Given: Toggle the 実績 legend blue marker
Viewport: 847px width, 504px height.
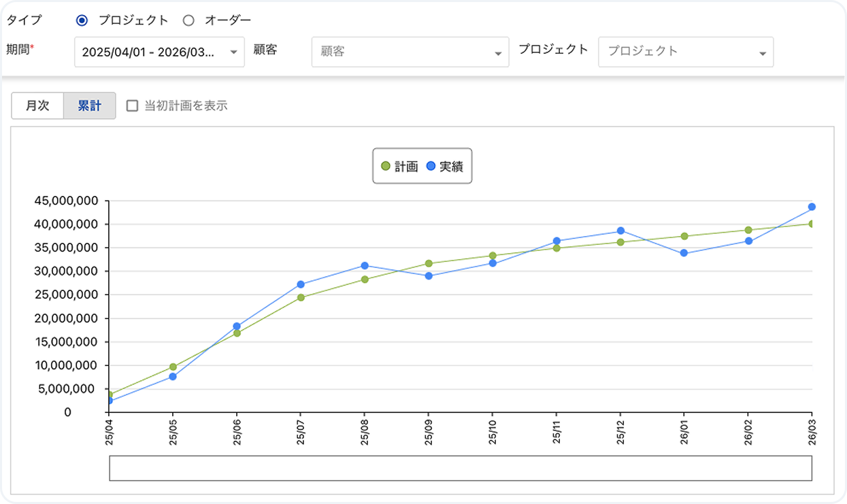Looking at the screenshot, I should pos(431,166).
